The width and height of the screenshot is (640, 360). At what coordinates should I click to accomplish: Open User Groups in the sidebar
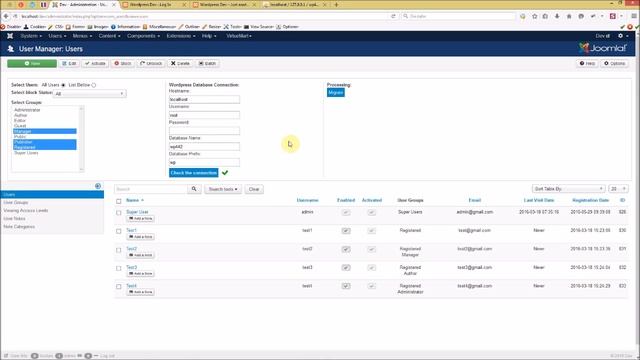(x=16, y=202)
